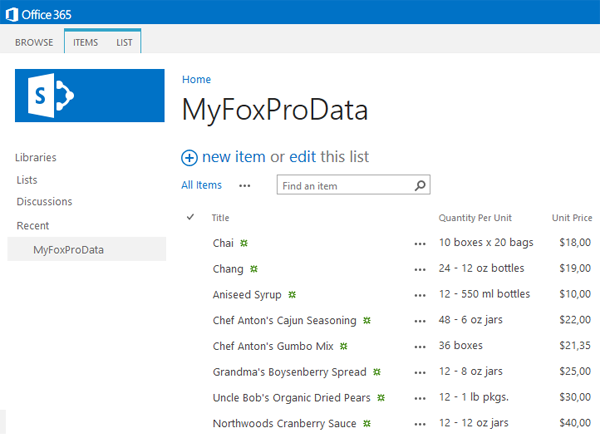Click the green new-item star beside Chai

point(243,243)
